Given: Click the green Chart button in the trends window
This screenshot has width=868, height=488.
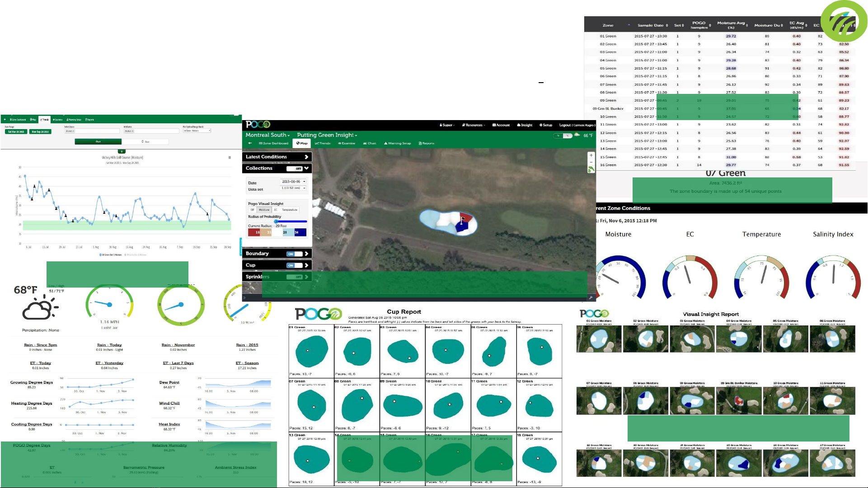Looking at the screenshot, I should (98, 142).
